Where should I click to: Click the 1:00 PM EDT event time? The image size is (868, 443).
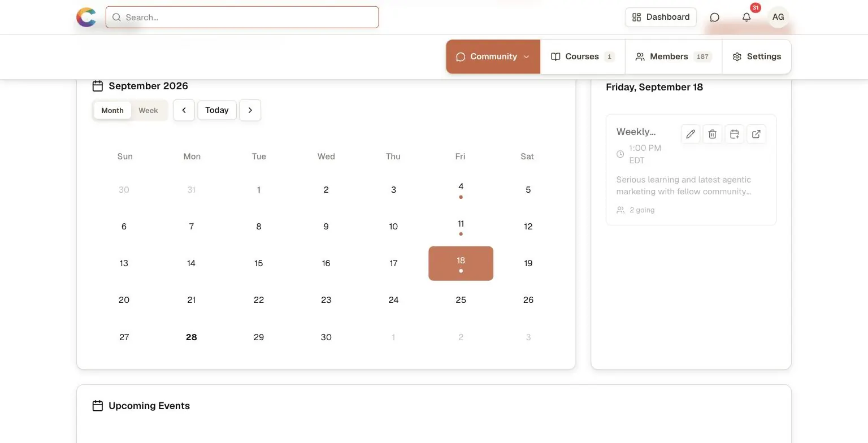[x=645, y=154]
